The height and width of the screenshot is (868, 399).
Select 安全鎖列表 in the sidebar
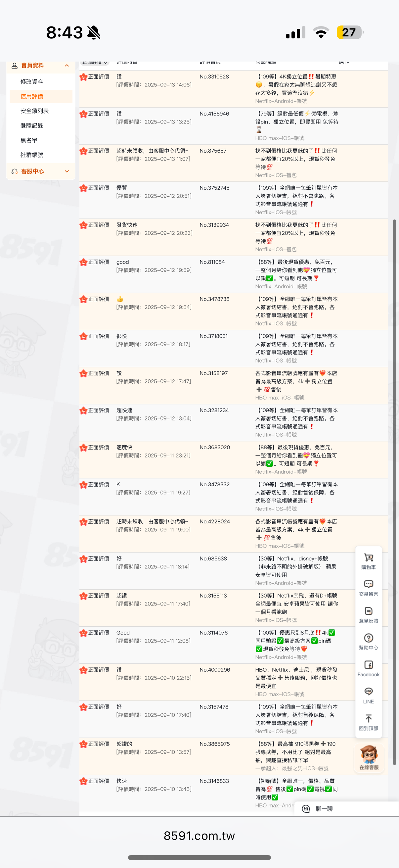tap(34, 111)
